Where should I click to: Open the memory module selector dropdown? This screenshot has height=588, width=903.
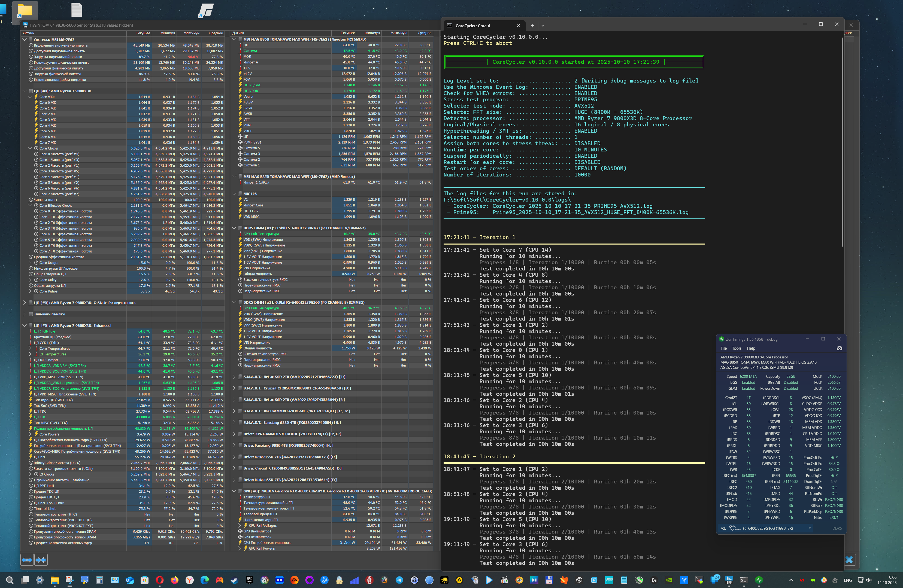[x=809, y=528]
